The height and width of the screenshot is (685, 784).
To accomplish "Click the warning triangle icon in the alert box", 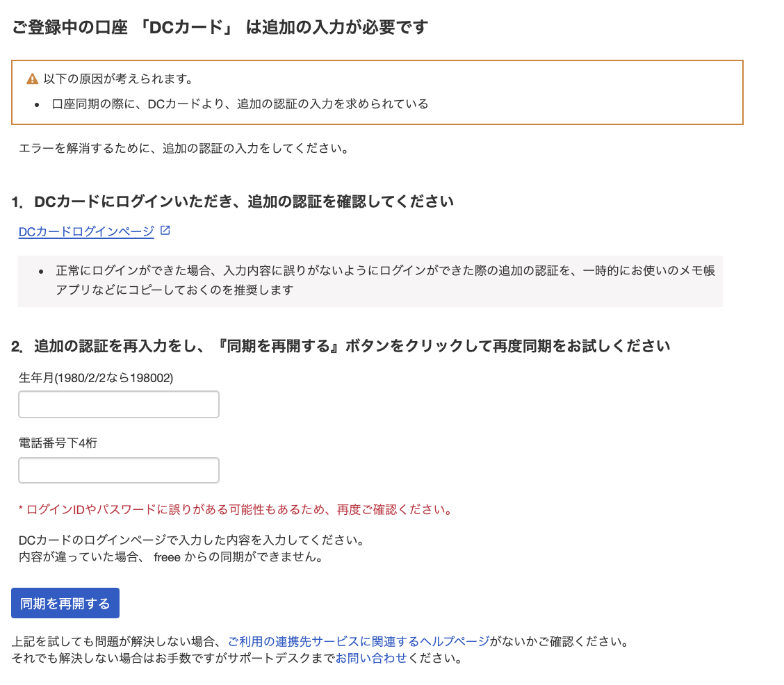I will pyautogui.click(x=31, y=79).
